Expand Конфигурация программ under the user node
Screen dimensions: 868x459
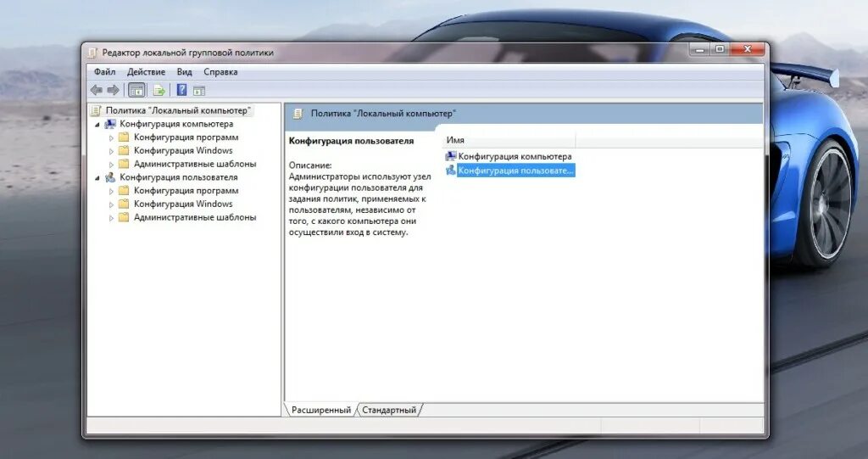tap(111, 191)
